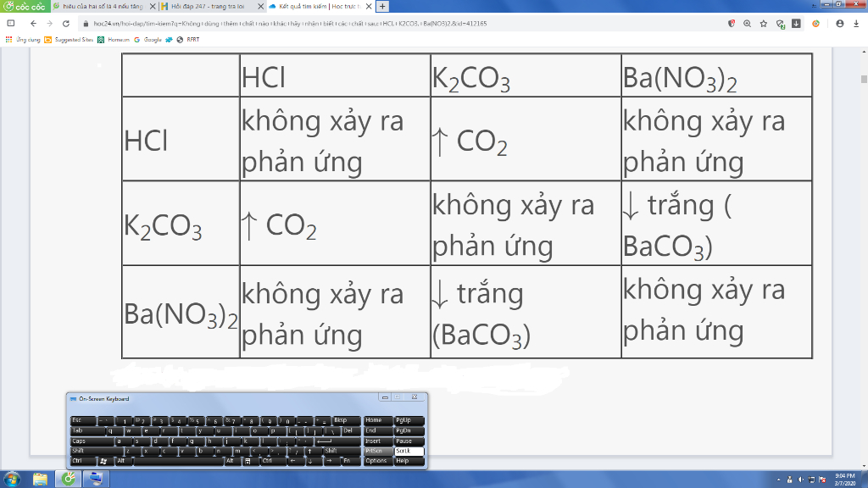Viewport: 868px width, 488px height.
Task: Click the Ba(NO3)2 row header cell
Action: coord(181,312)
